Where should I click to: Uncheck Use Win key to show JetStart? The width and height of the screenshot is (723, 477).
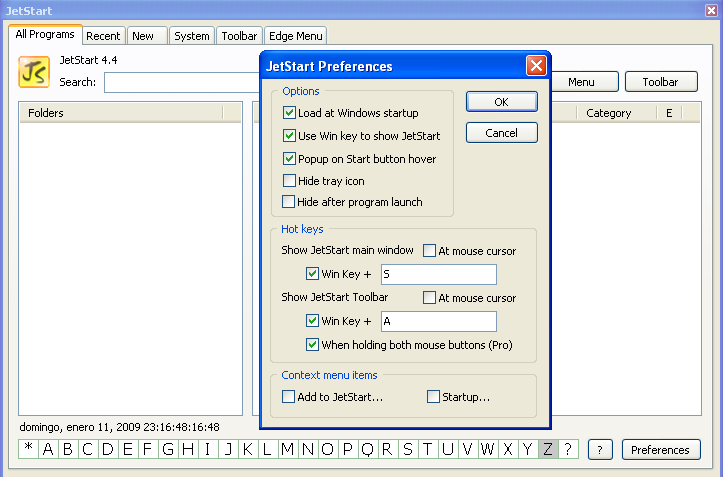coord(289,136)
